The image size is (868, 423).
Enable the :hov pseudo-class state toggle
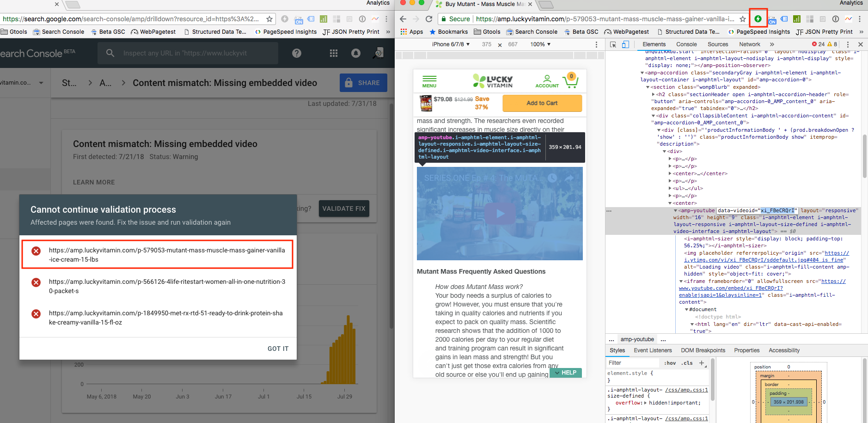(x=670, y=363)
